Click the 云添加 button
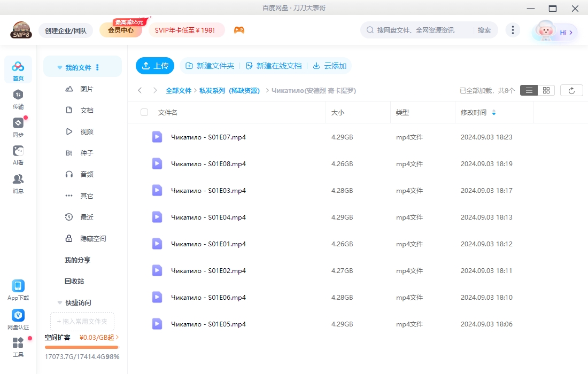The height and width of the screenshot is (374, 588). (x=330, y=66)
